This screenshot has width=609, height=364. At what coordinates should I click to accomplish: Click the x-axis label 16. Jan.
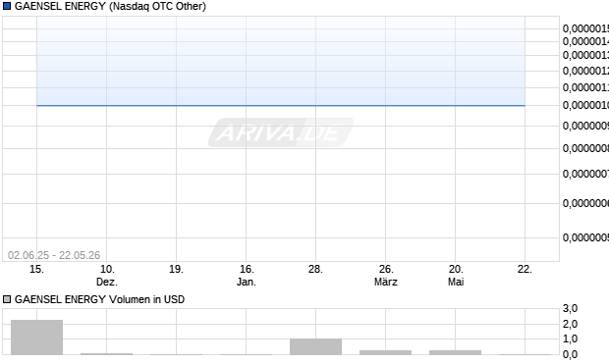point(247,275)
